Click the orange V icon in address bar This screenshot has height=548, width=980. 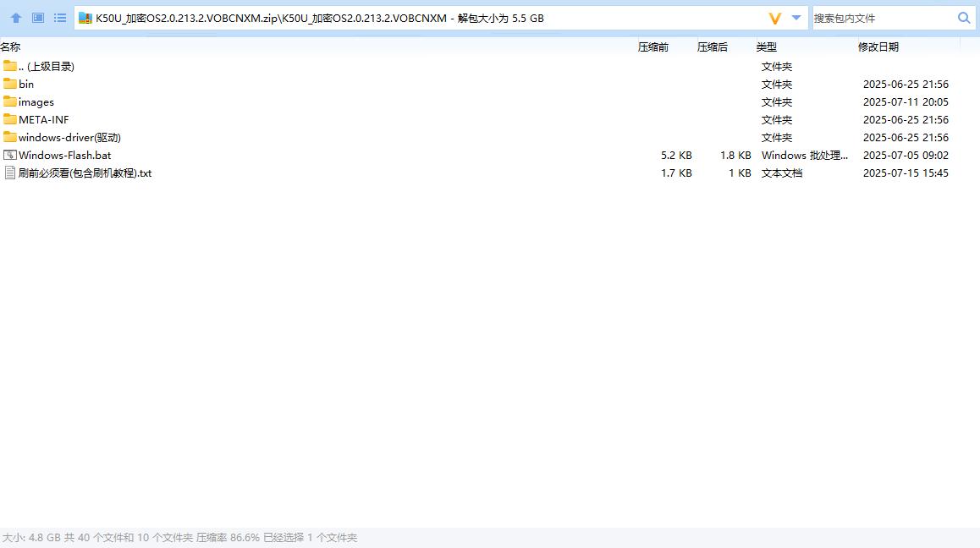pyautogui.click(x=775, y=19)
